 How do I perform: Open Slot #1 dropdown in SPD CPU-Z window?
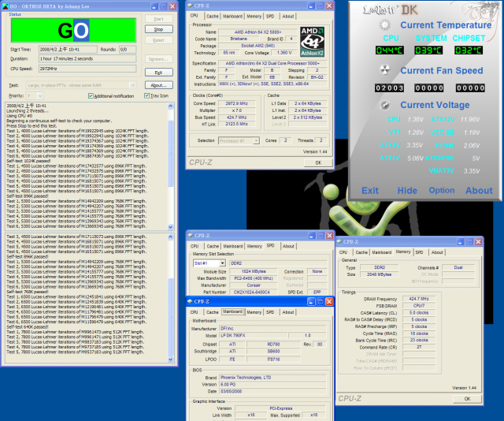[x=222, y=263]
